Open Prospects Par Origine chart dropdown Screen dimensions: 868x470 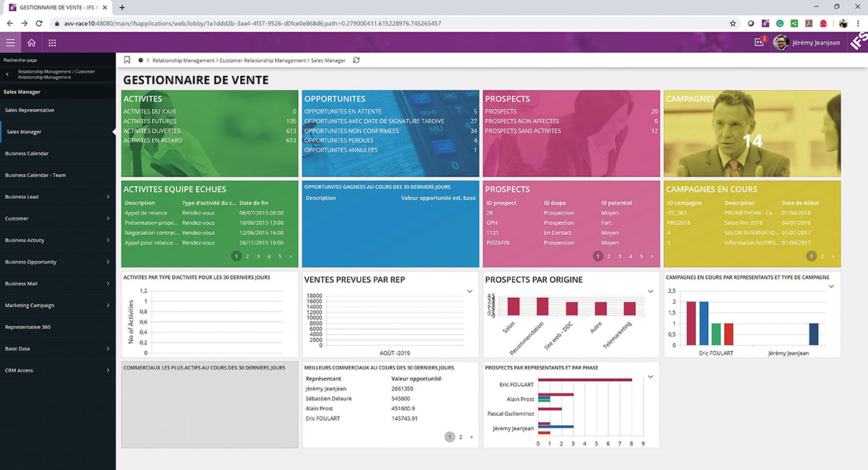(x=650, y=291)
